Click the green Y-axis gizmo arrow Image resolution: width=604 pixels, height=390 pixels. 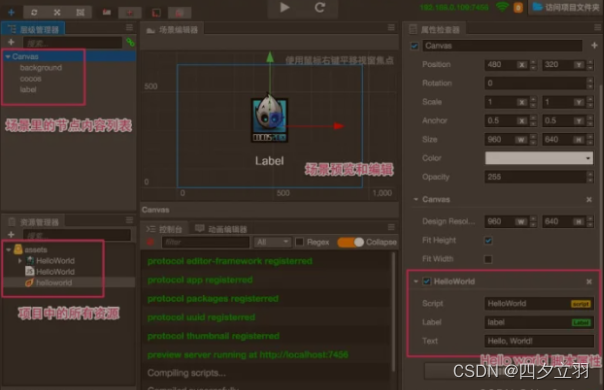tap(270, 57)
